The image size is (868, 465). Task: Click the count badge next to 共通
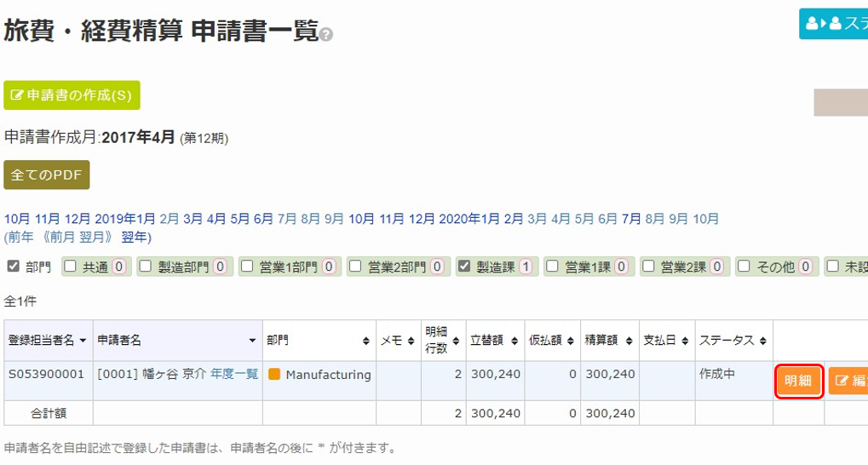pyautogui.click(x=119, y=267)
